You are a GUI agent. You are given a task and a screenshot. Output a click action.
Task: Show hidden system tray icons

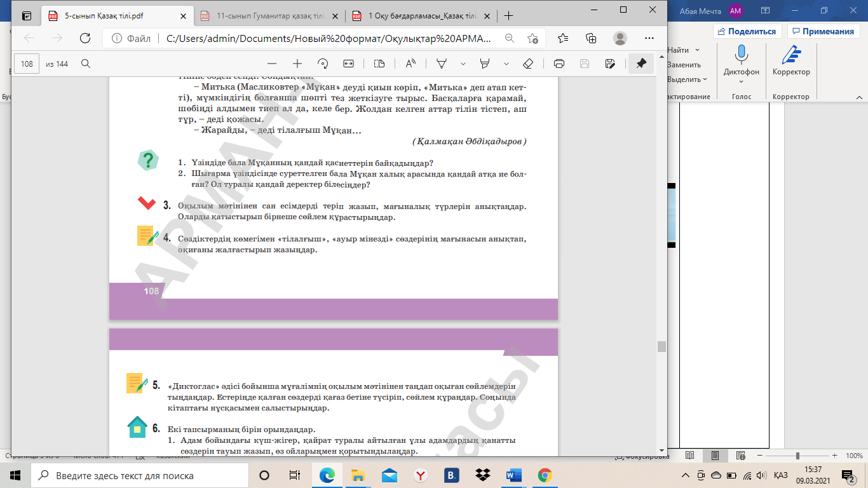685,475
